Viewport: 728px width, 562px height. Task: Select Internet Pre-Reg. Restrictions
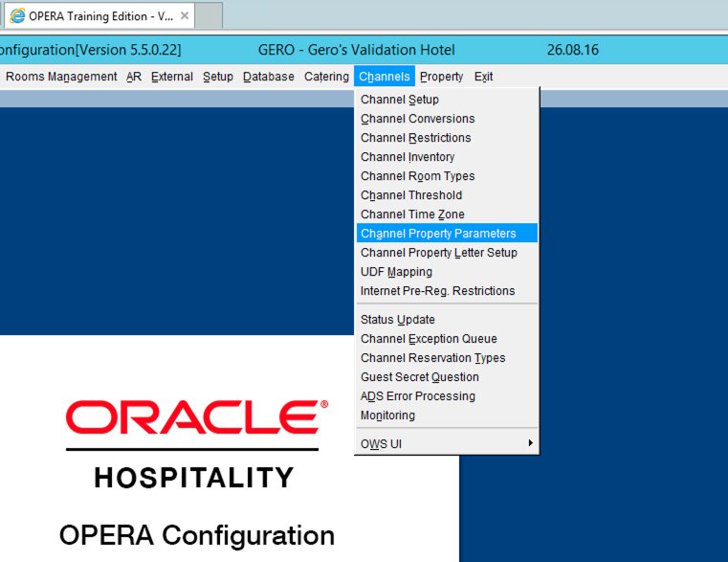447,290
